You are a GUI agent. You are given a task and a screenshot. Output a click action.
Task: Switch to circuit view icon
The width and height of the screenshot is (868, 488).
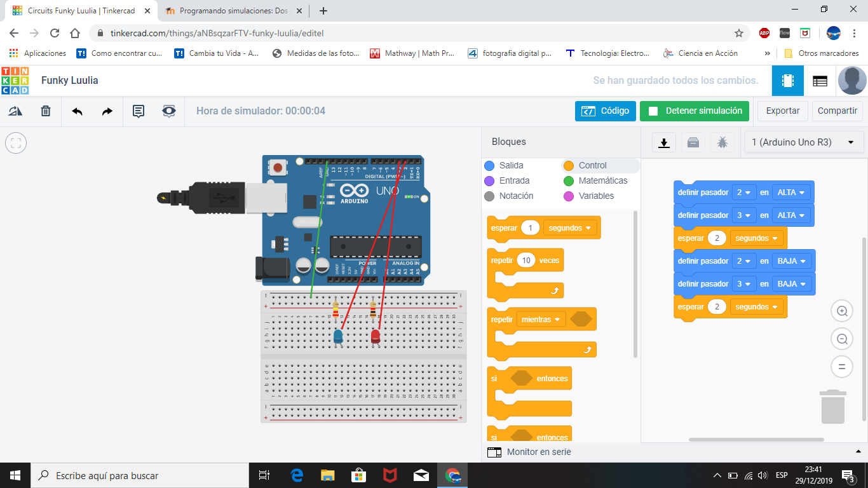coord(788,81)
